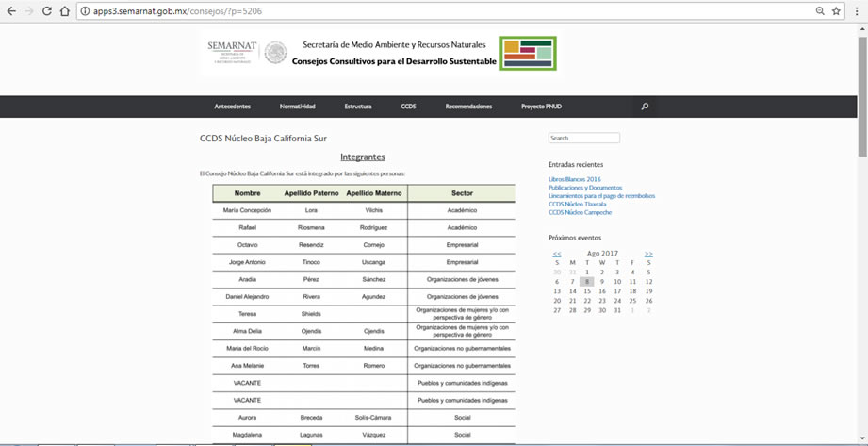
Task: Click the Maria del Rocio name cell
Action: [x=247, y=349]
